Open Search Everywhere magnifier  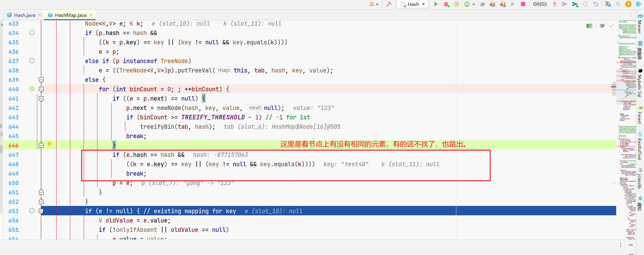click(618, 4)
